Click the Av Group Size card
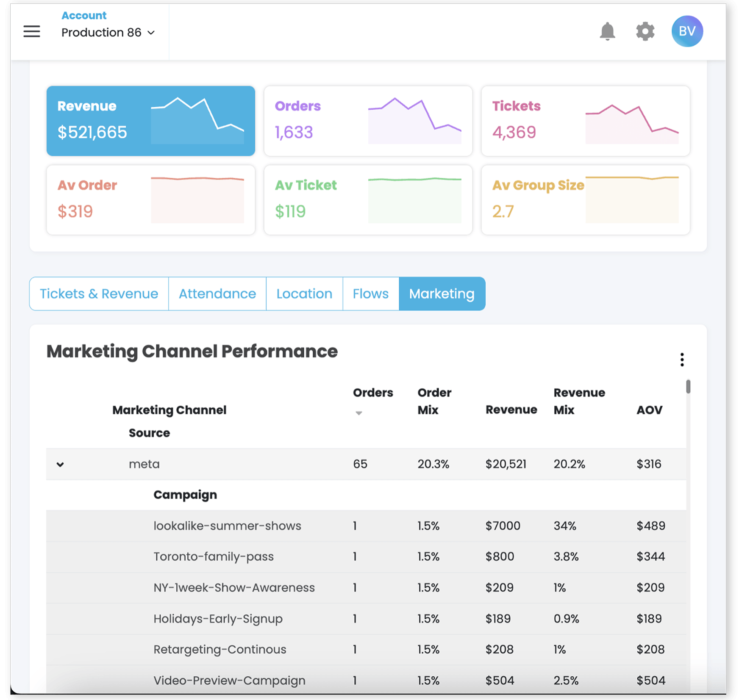 pyautogui.click(x=585, y=199)
